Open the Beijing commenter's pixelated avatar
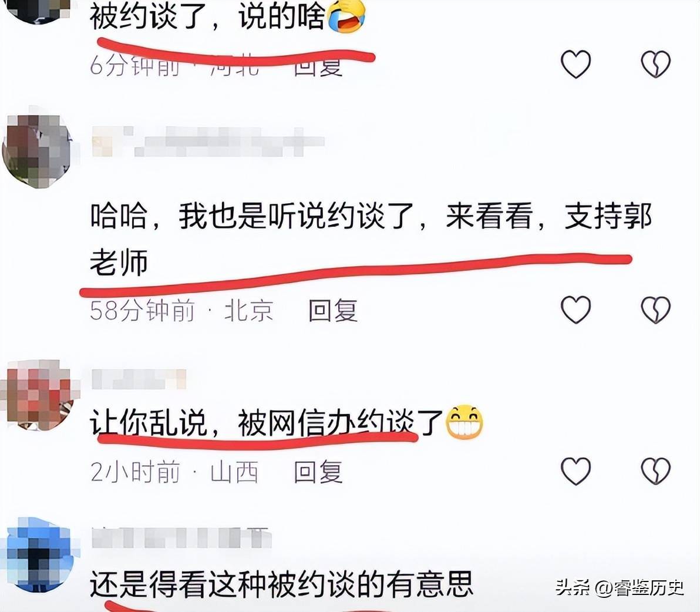Screen dimensions: 700x612 [x=37, y=151]
